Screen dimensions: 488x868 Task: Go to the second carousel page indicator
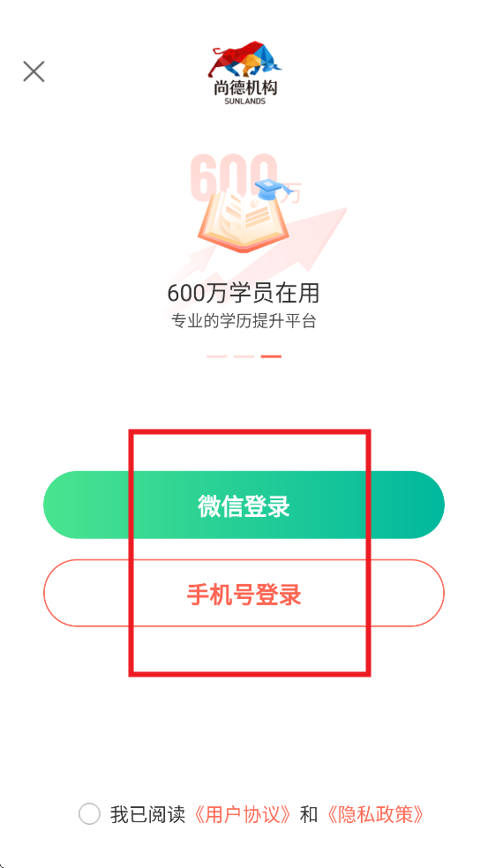tap(244, 356)
